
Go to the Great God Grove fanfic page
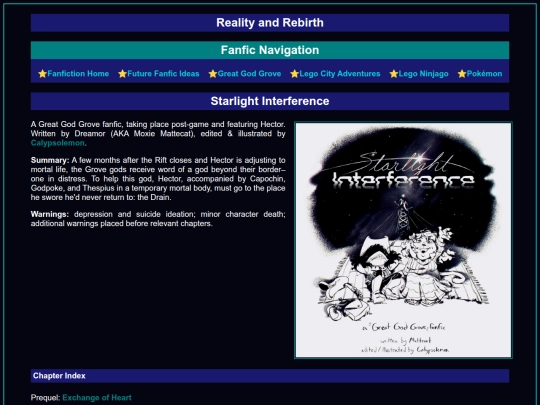(x=249, y=74)
